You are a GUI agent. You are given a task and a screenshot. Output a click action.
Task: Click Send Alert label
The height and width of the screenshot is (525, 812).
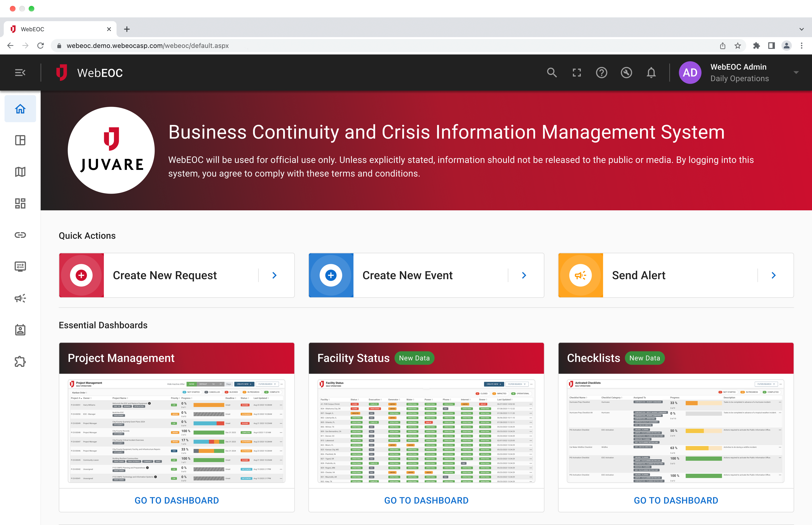point(639,275)
